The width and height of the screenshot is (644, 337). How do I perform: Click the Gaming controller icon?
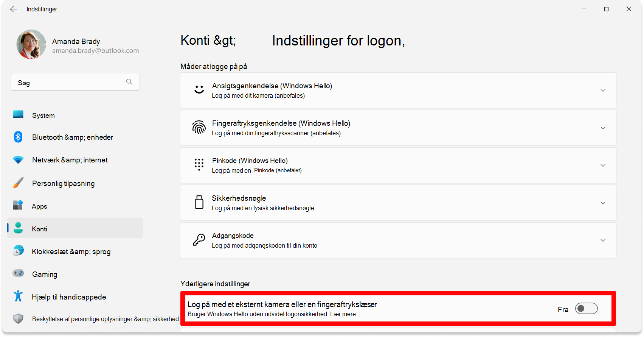coord(18,273)
